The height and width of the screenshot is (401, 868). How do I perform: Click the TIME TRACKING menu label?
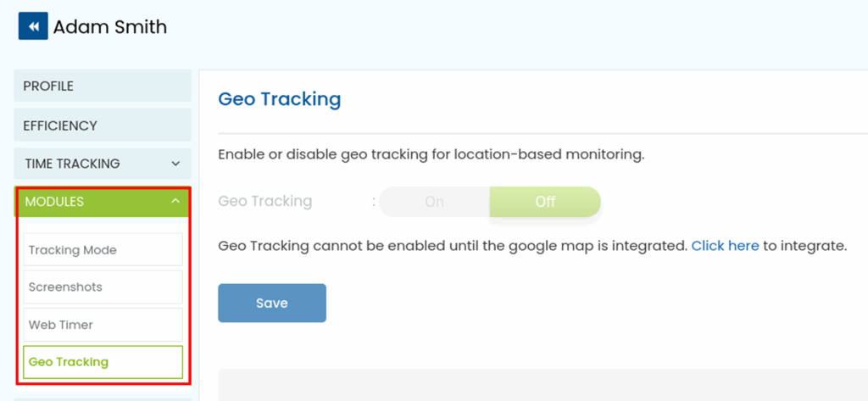tap(72, 164)
